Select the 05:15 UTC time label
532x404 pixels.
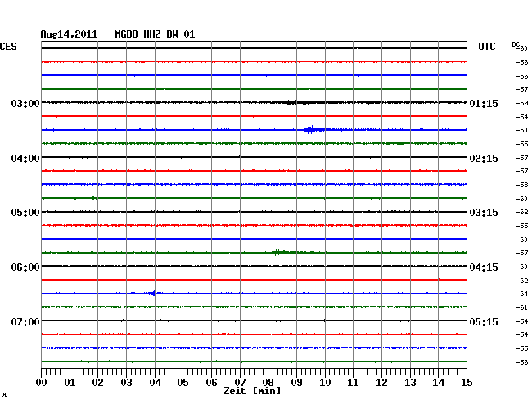point(484,321)
